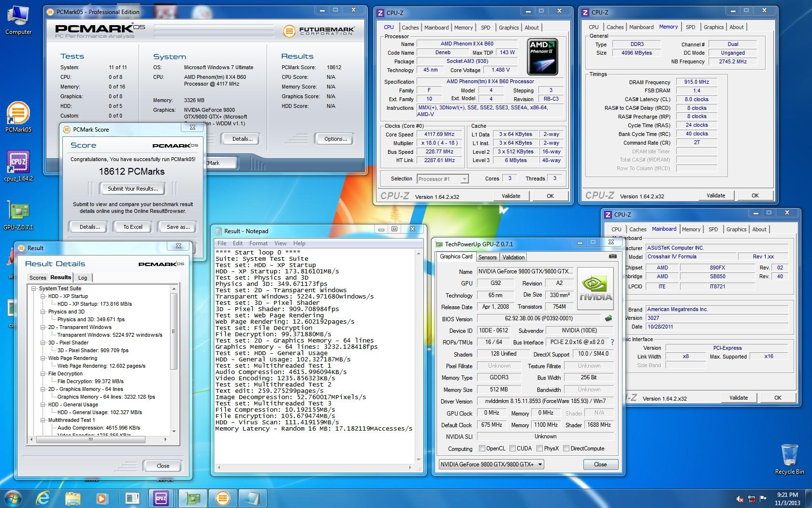Click the GPU-Z BIOS save chip icon
The height and width of the screenshot is (508, 812).
tap(609, 318)
